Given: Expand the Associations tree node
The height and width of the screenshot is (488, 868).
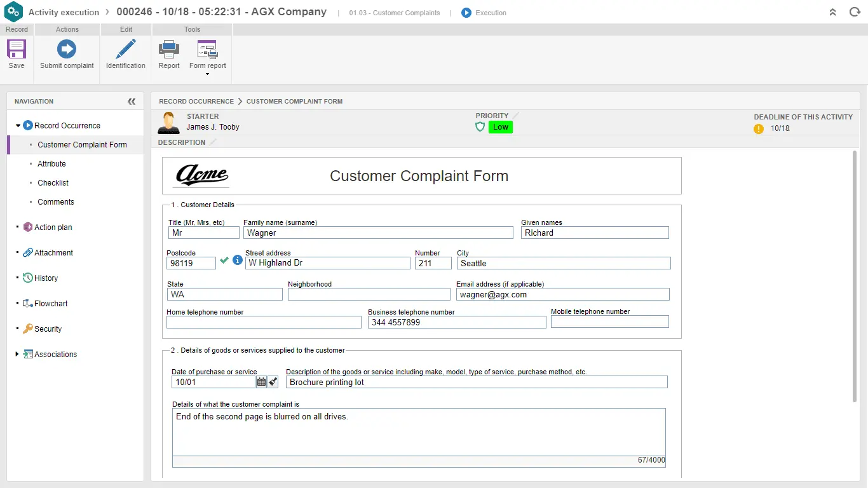Looking at the screenshot, I should [17, 354].
